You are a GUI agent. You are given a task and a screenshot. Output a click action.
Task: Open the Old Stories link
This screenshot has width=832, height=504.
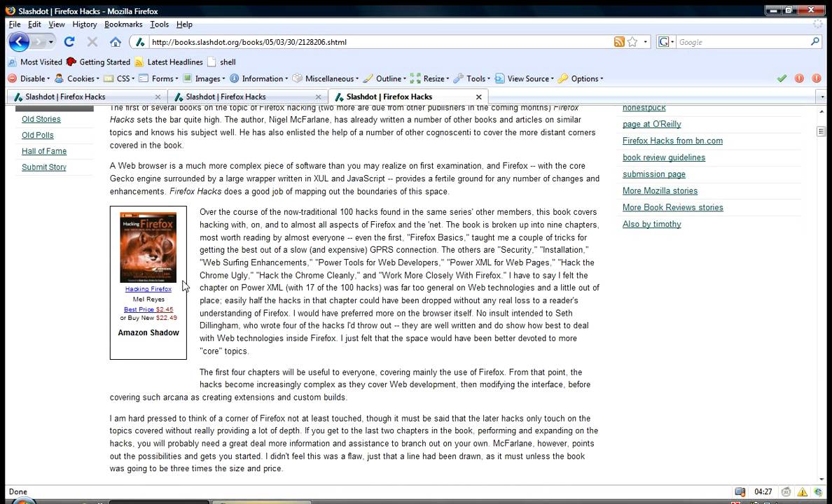(41, 120)
